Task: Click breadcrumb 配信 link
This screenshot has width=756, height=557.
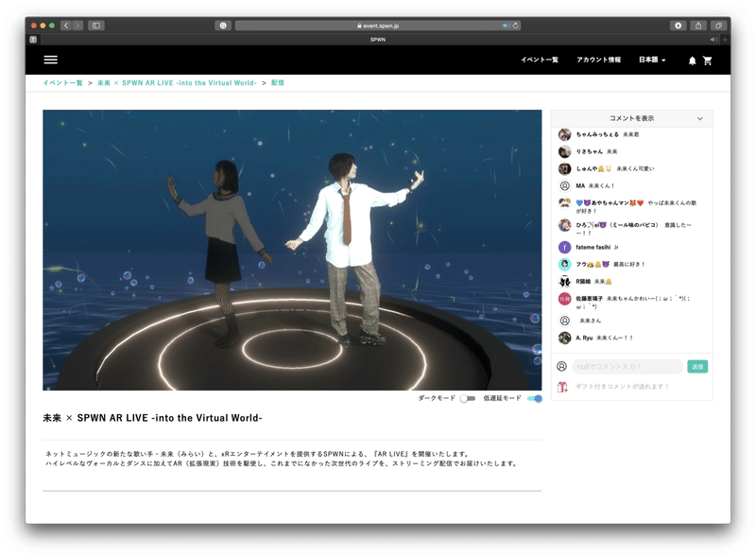Action: tap(278, 83)
